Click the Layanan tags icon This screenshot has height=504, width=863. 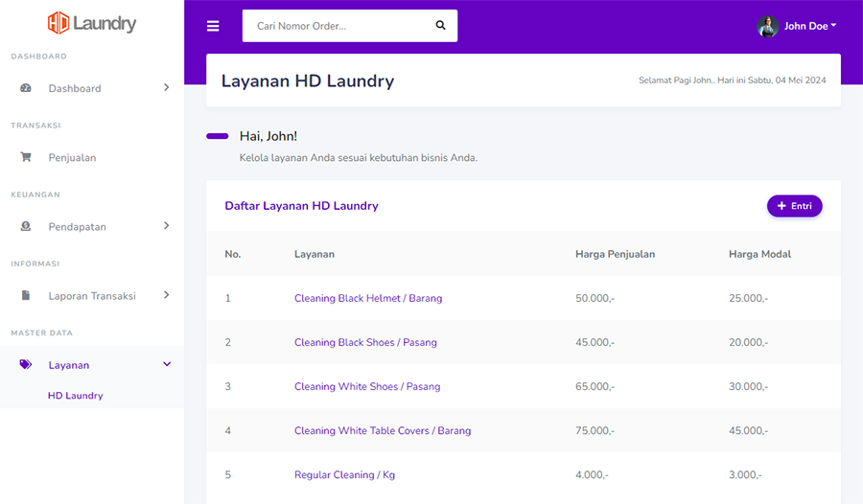[26, 364]
